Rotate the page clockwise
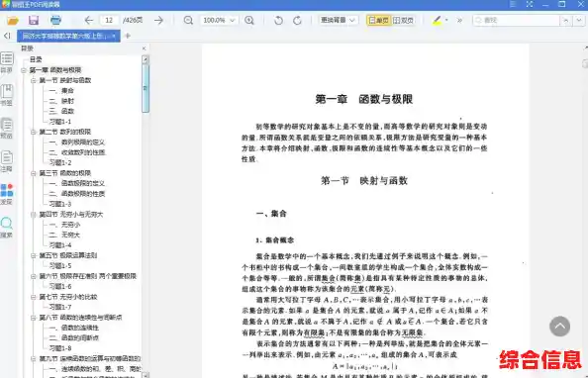The width and height of the screenshot is (588, 378). click(297, 20)
